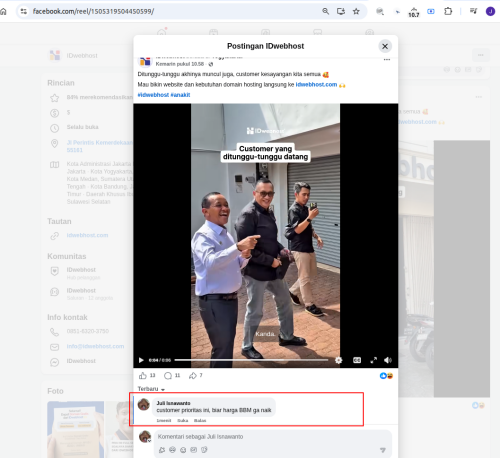Bookmark this page with star icon

coord(356,11)
